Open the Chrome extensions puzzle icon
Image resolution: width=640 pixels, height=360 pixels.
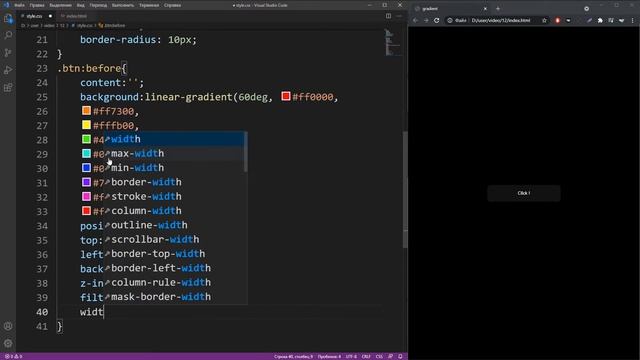point(600,20)
